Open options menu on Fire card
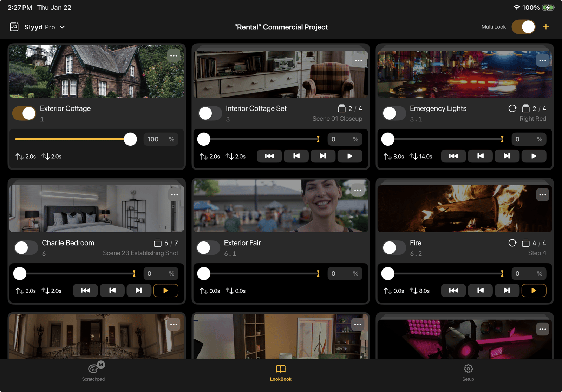562x392 pixels. [543, 195]
